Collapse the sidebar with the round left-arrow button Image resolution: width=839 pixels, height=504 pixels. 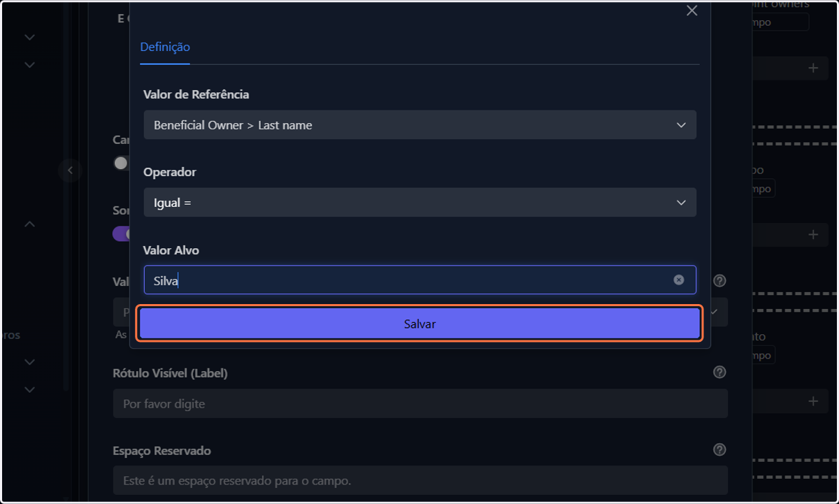(x=70, y=170)
